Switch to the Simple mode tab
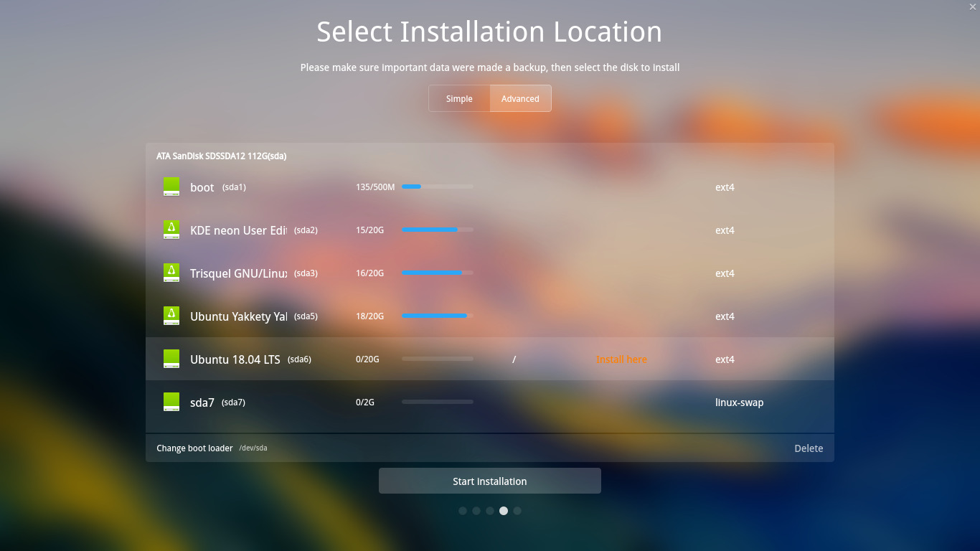Image resolution: width=980 pixels, height=551 pixels. click(x=459, y=98)
